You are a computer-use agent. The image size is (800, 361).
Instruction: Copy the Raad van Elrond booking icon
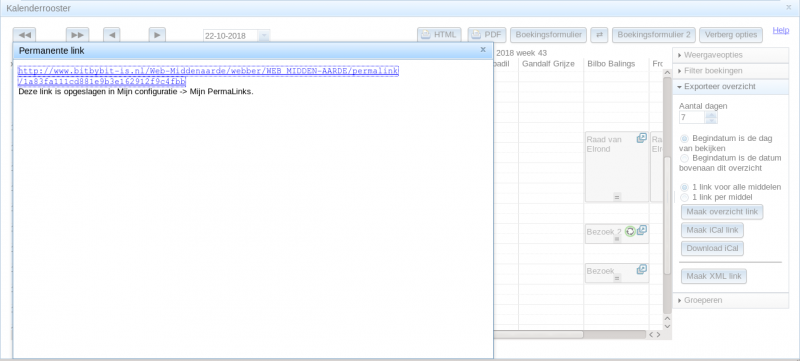coord(641,138)
